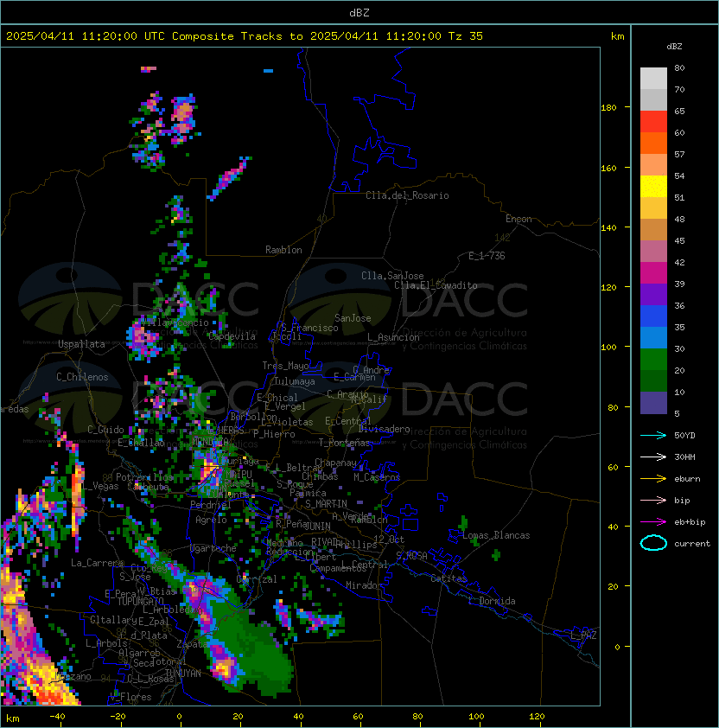This screenshot has width=719, height=728.
Task: Click the 'Catitas' map label
Action: (x=449, y=578)
